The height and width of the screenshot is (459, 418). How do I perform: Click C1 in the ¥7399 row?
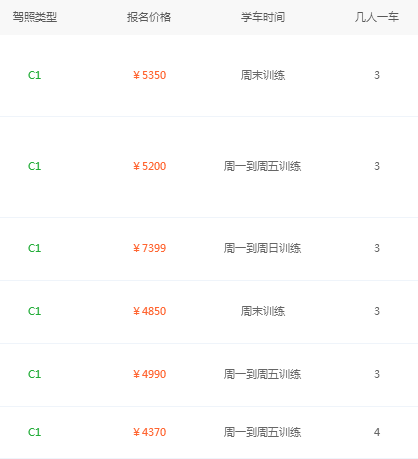coord(35,248)
